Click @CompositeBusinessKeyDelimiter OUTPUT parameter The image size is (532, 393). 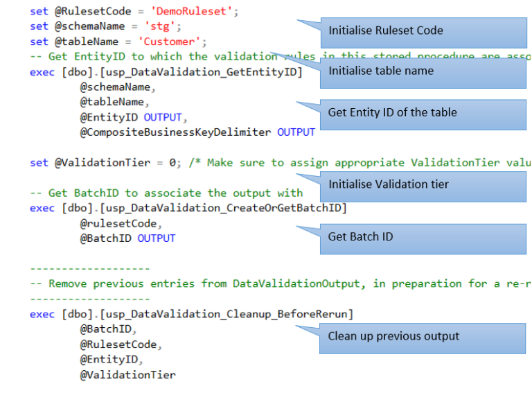(197, 132)
